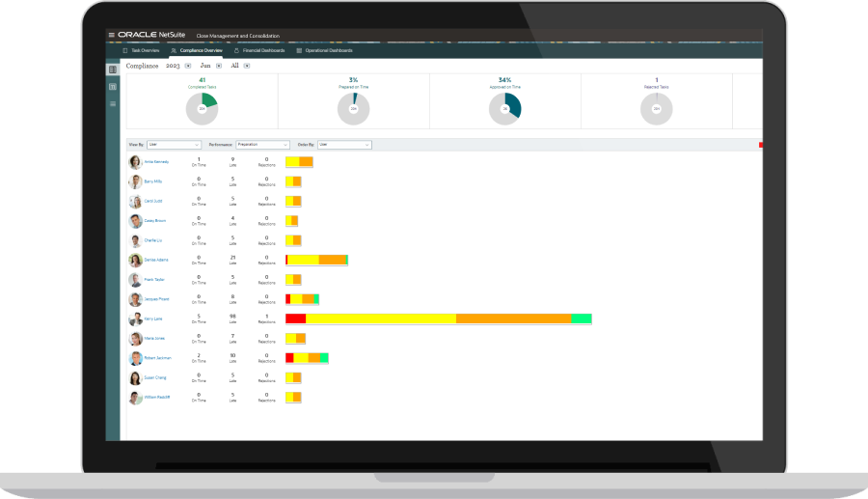Click Frank Taylor's profile photo

point(135,280)
